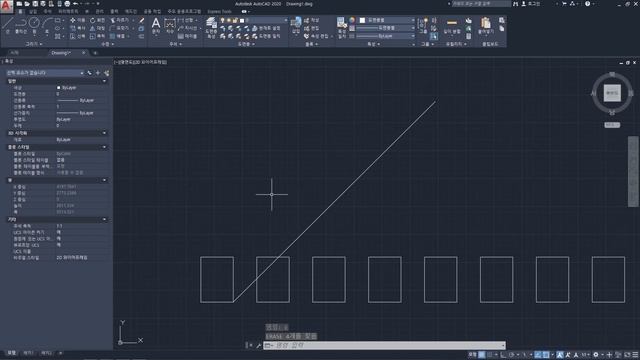Switch to the Drawing1 file tab

[61, 53]
